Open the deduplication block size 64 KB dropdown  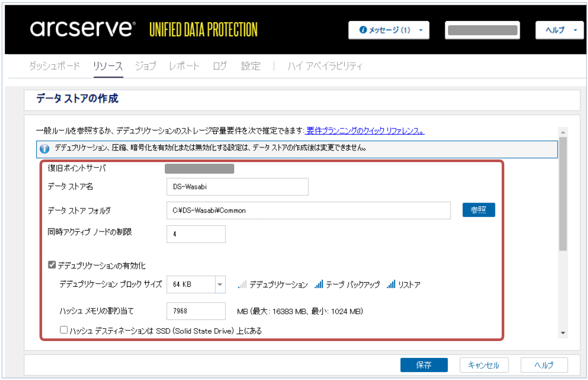[x=220, y=284]
